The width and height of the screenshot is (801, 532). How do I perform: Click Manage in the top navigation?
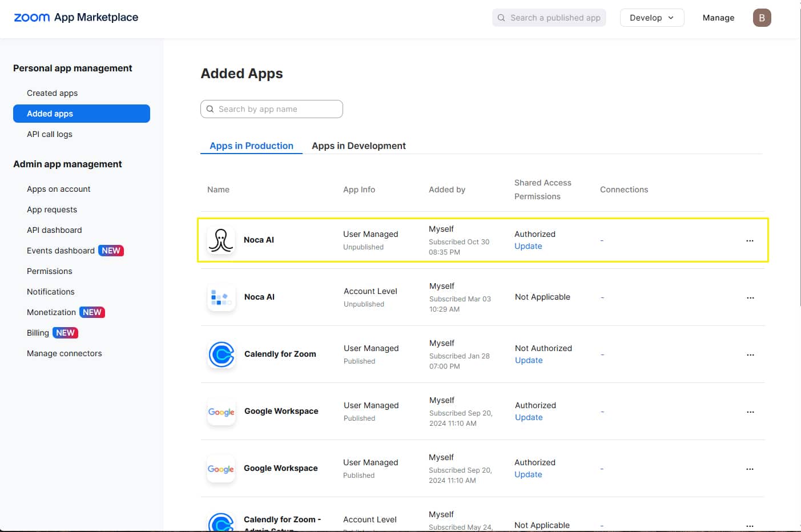(x=718, y=18)
